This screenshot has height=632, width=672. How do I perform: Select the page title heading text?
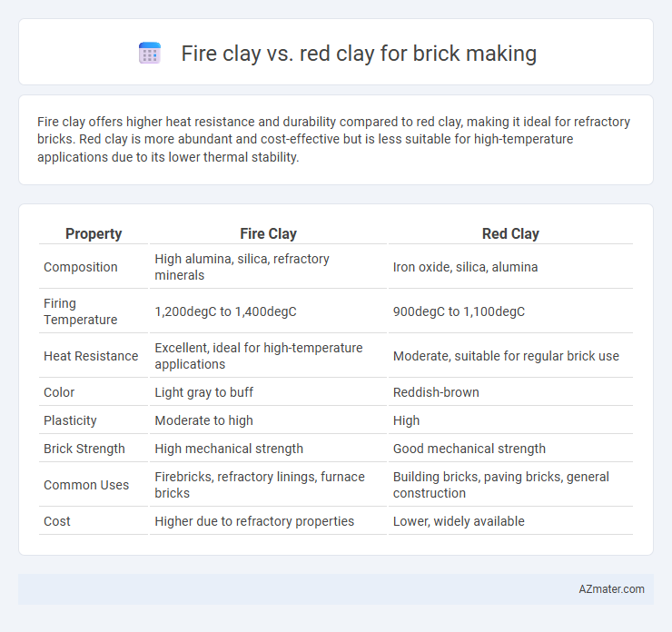click(x=359, y=54)
